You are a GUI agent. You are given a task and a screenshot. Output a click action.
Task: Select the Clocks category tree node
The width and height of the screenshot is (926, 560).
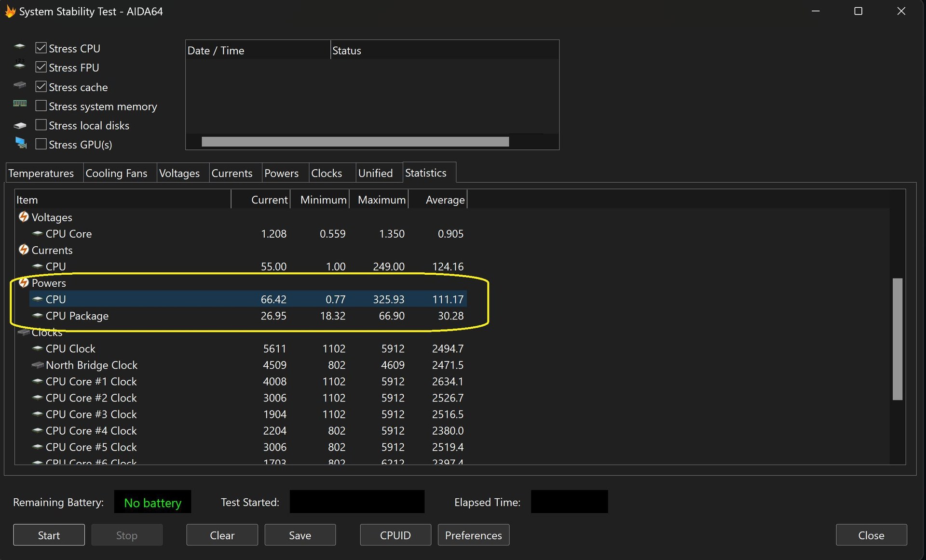(x=47, y=333)
